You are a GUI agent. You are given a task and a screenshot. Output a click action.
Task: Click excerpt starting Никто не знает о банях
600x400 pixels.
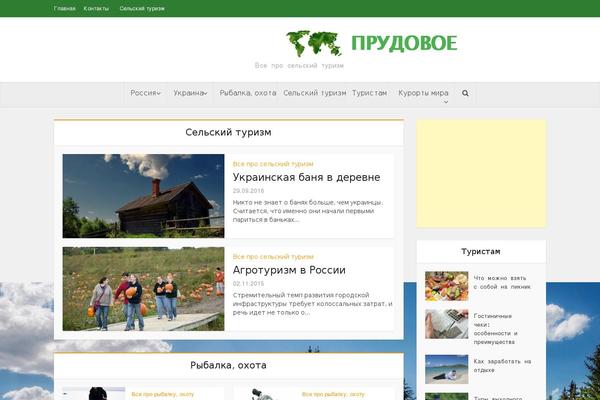pos(308,211)
